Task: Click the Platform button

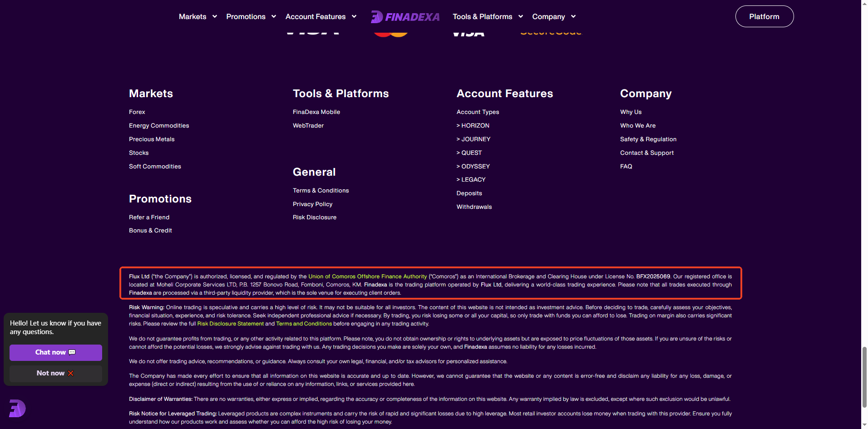Action: 764,16
